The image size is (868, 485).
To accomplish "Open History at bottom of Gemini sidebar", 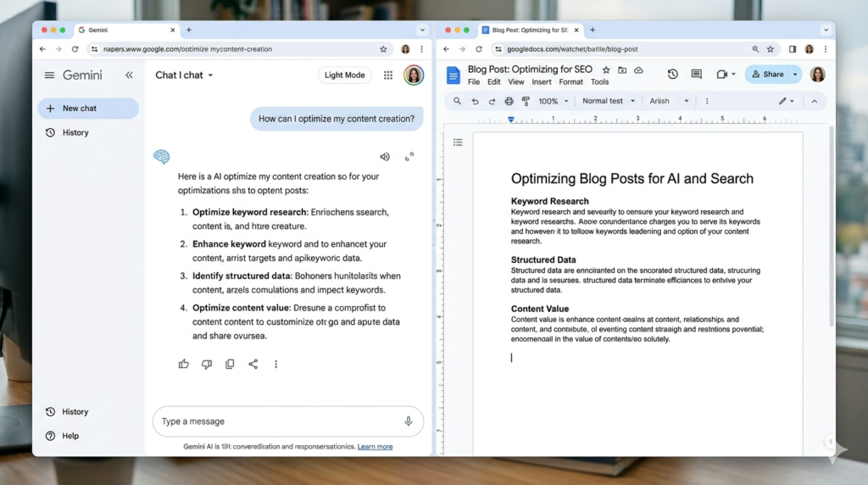I will pos(68,412).
